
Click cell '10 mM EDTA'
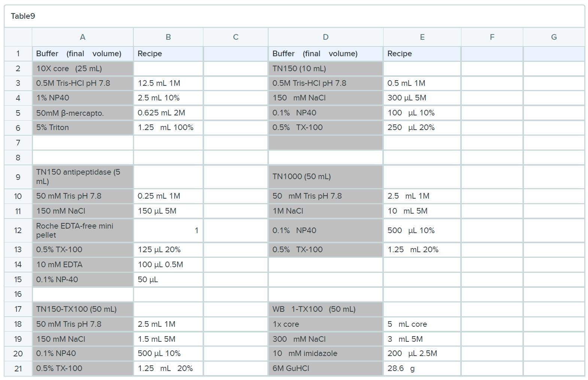click(x=82, y=265)
